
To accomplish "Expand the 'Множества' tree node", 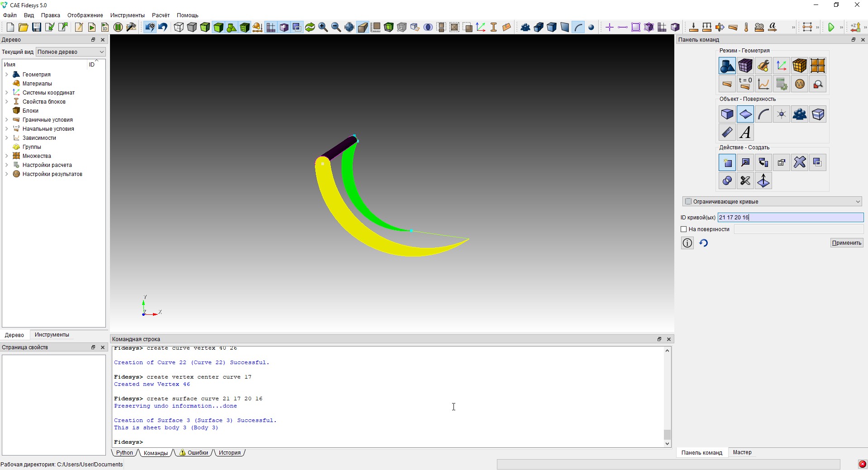I will coord(6,156).
